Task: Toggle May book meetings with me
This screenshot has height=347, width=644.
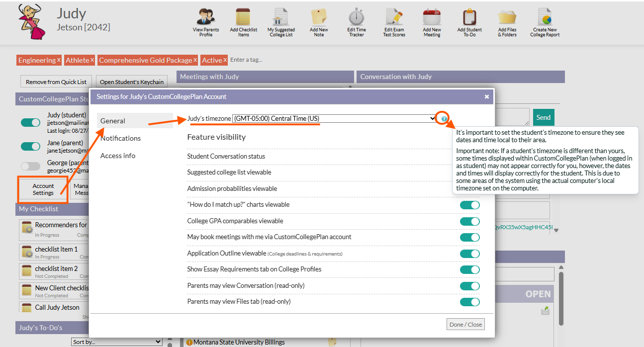Action: click(470, 237)
